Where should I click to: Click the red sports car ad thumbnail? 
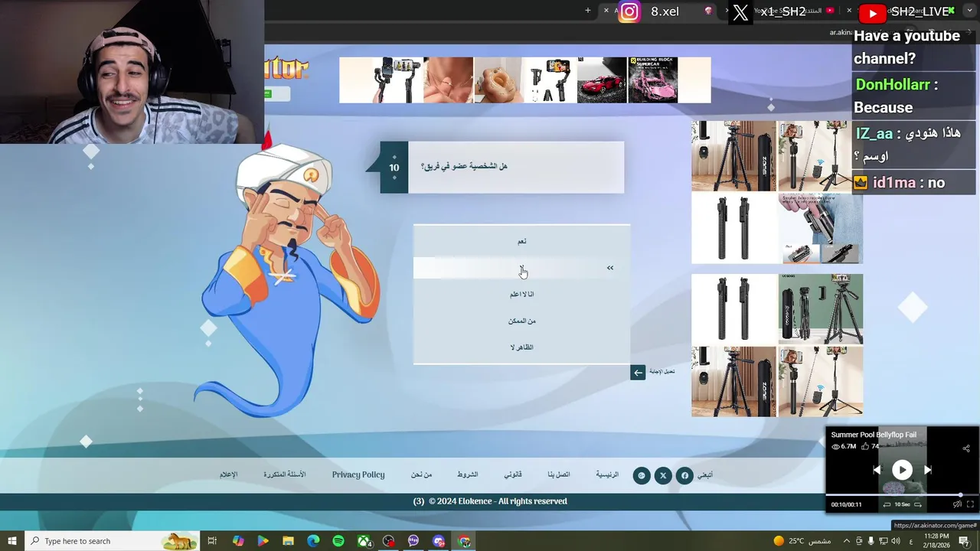(x=602, y=80)
